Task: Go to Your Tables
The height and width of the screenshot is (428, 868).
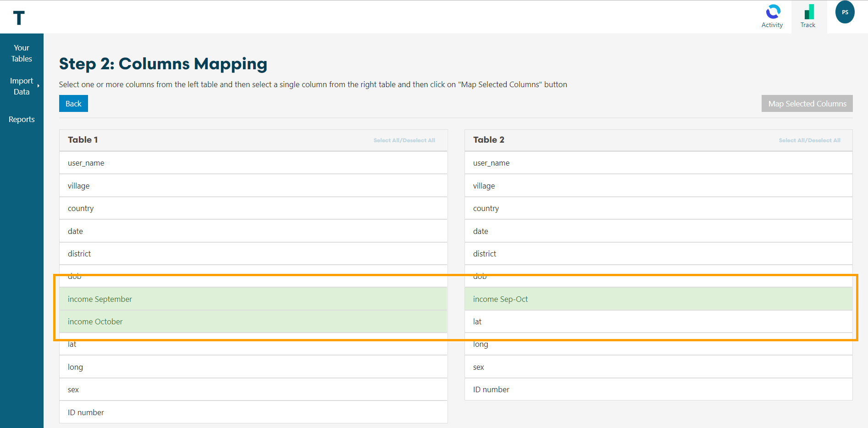Action: [x=22, y=53]
